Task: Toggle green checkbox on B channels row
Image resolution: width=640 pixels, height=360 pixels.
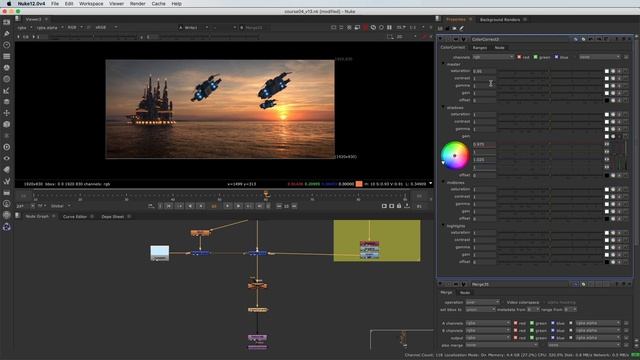Action: [532, 330]
